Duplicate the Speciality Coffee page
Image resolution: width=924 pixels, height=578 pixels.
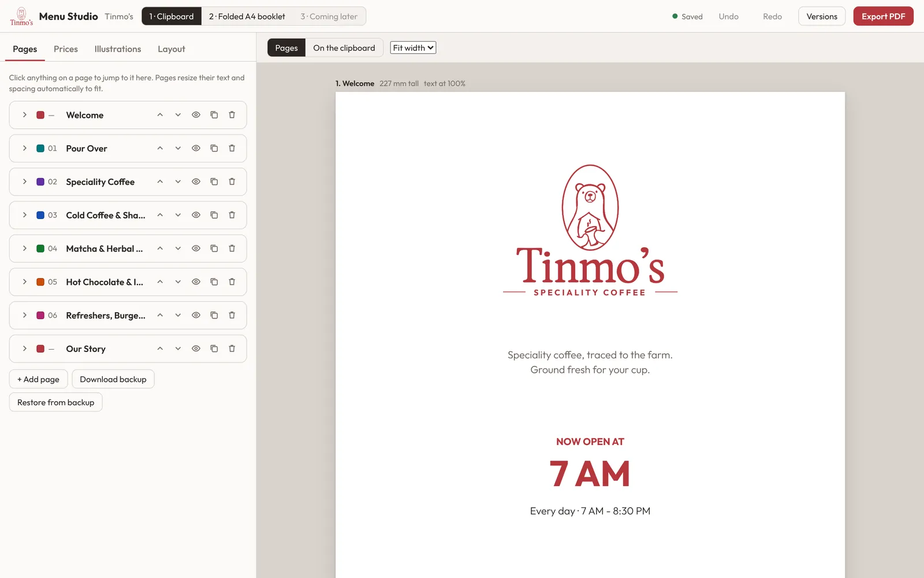[214, 181]
